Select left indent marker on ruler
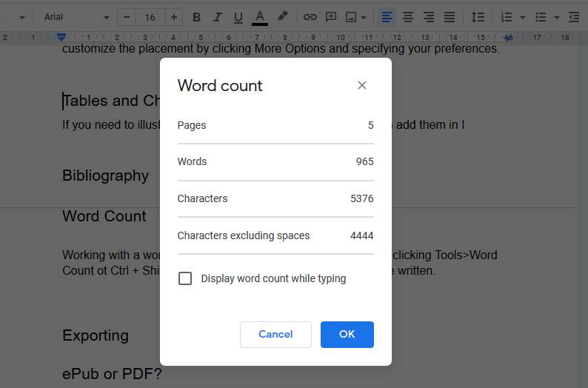The width and height of the screenshot is (588, 388). [x=61, y=37]
